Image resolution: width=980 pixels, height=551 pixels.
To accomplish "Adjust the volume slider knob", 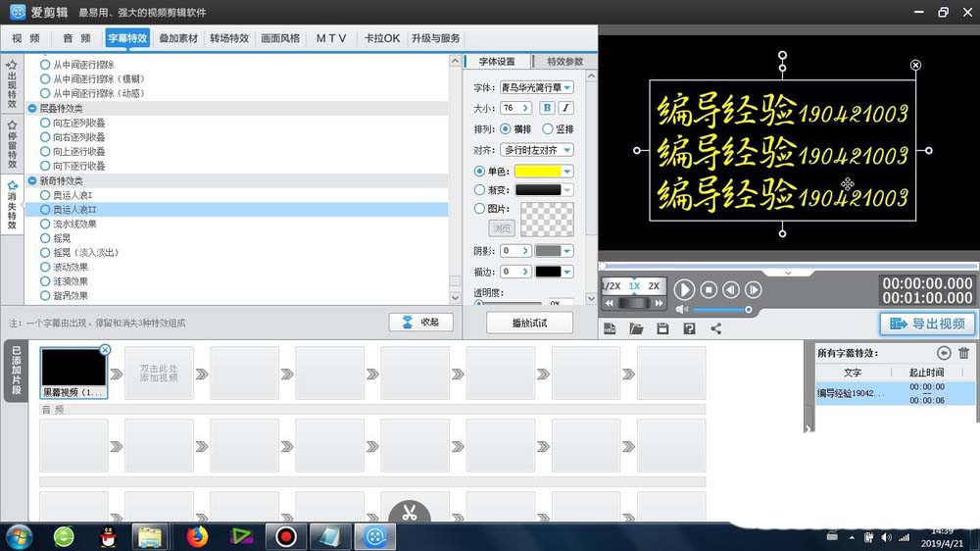I will pyautogui.click(x=748, y=310).
